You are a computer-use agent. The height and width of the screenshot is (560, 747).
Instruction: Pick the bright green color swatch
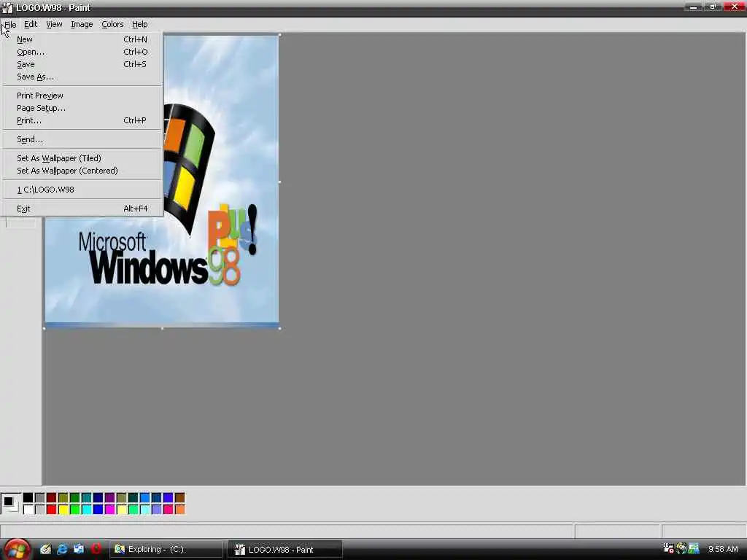(75, 510)
